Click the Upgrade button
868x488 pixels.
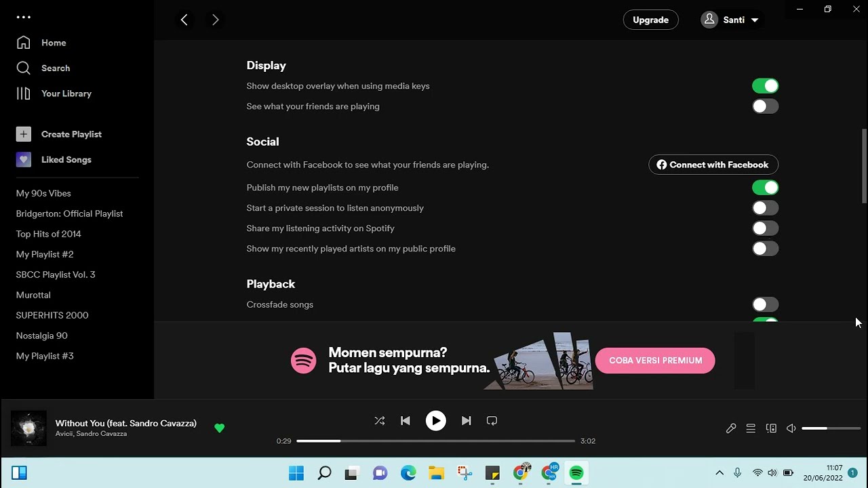click(650, 20)
